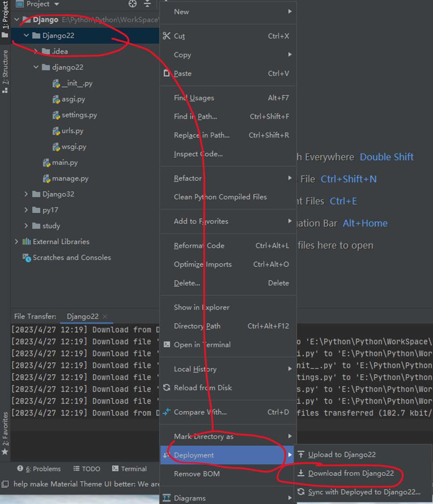
Task: Select Remove BOM menu item
Action: (228, 474)
